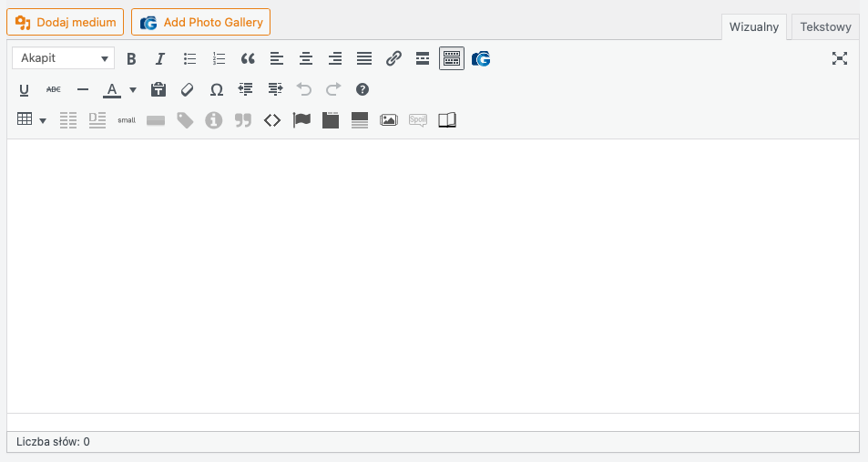Switch to the Tekstowy editor tab
The height and width of the screenshot is (462, 868).
tap(825, 27)
